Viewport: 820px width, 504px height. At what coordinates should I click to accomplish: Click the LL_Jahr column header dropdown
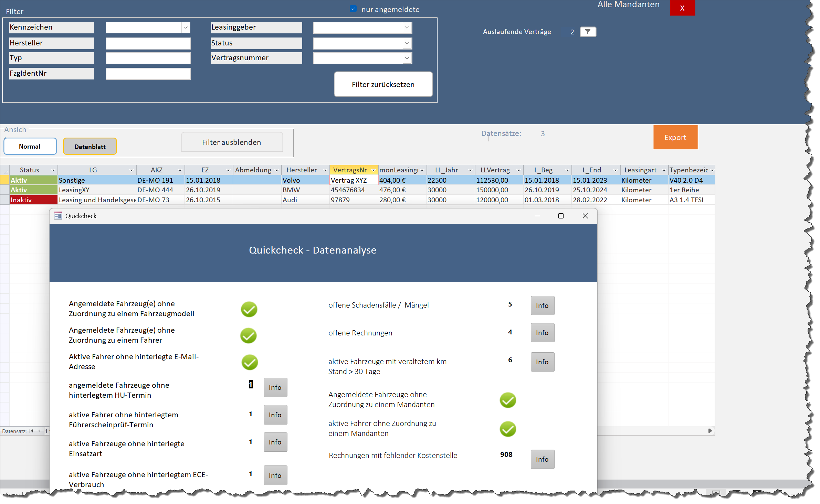coord(470,170)
